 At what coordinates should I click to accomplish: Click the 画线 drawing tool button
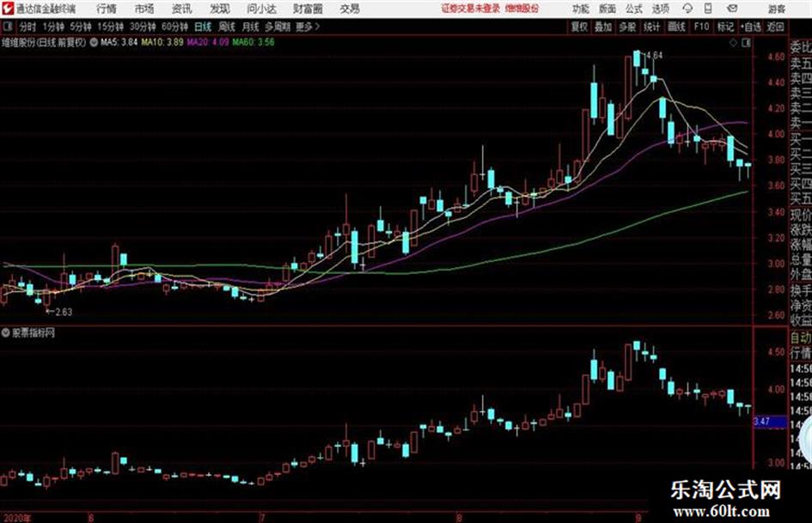pyautogui.click(x=676, y=27)
